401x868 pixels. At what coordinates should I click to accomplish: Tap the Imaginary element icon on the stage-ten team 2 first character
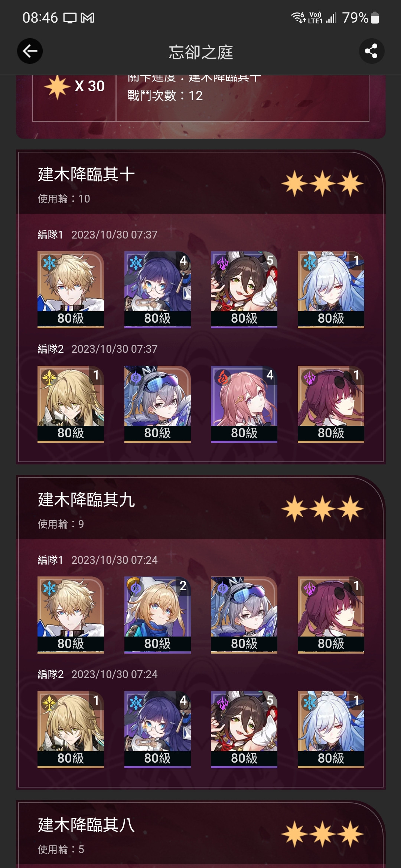pyautogui.click(x=49, y=378)
